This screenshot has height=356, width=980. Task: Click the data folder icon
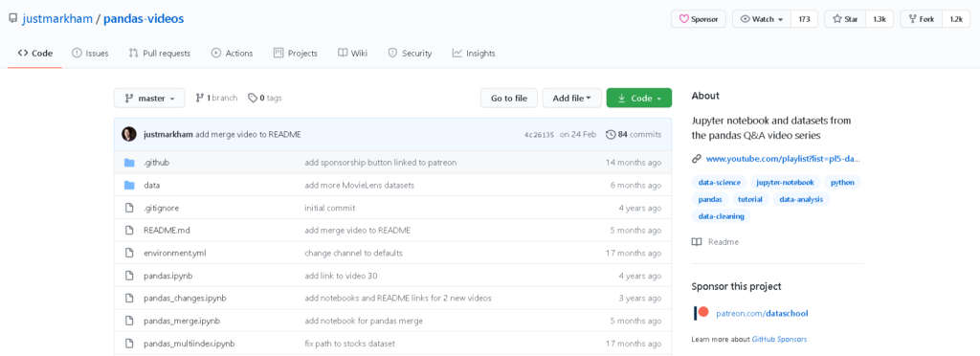pyautogui.click(x=129, y=185)
